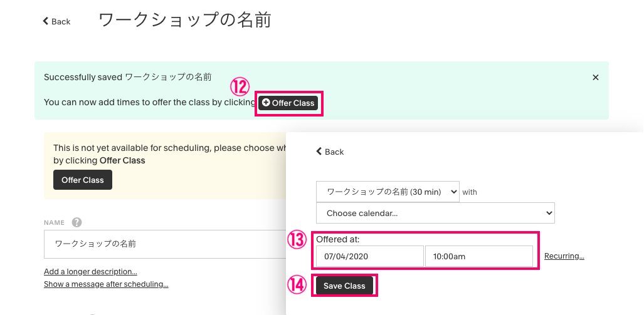
Task: Click the workshop name input field
Action: tap(165, 244)
